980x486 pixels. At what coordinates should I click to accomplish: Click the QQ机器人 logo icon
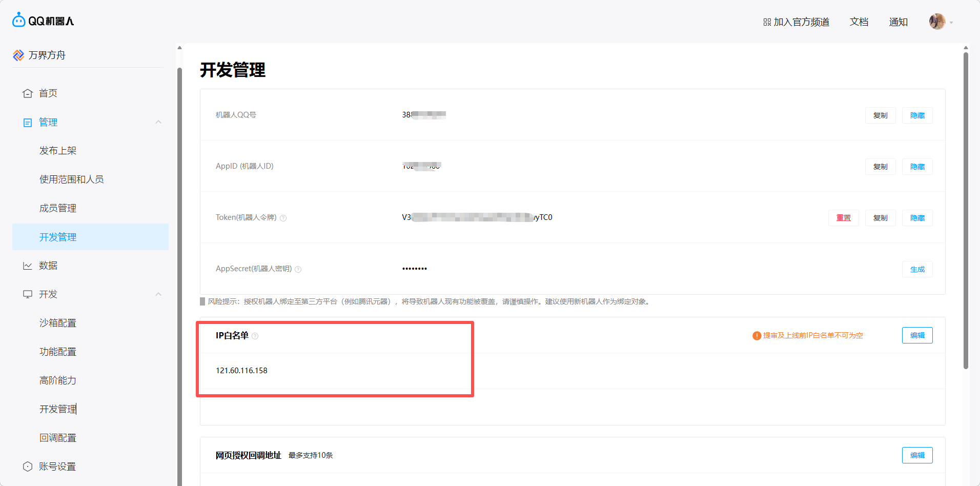pos(19,20)
